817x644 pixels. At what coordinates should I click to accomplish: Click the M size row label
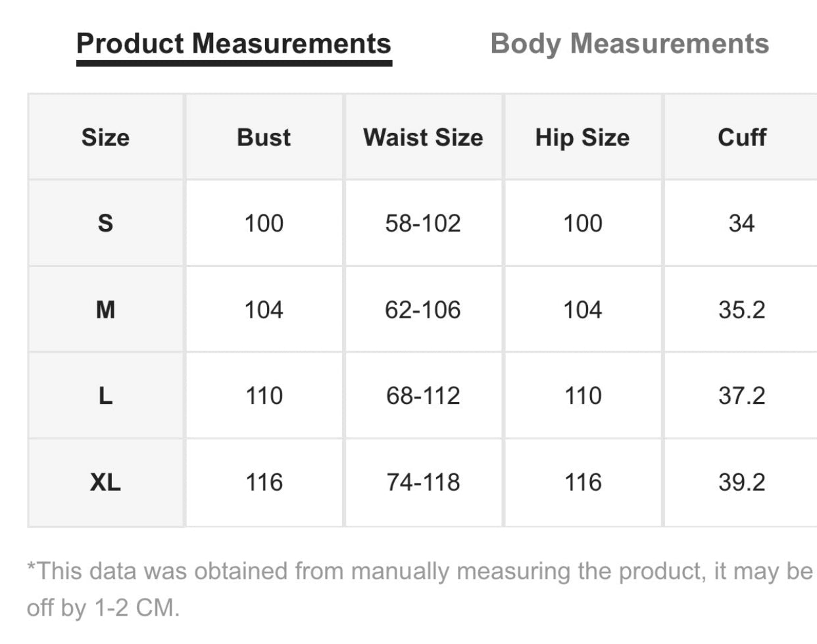click(105, 309)
